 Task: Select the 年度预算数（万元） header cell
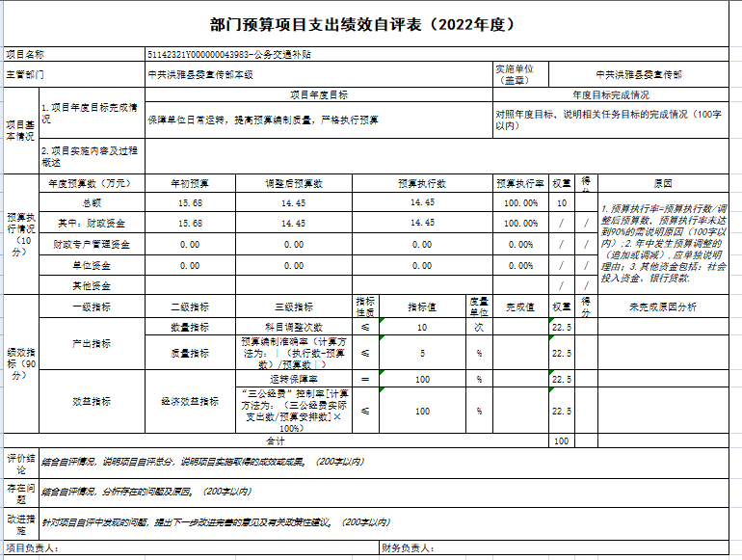coord(92,183)
